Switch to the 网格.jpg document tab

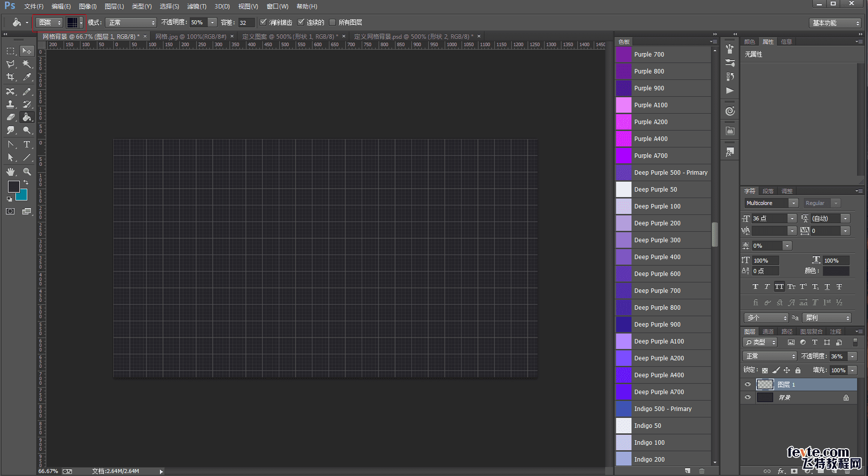pyautogui.click(x=190, y=36)
